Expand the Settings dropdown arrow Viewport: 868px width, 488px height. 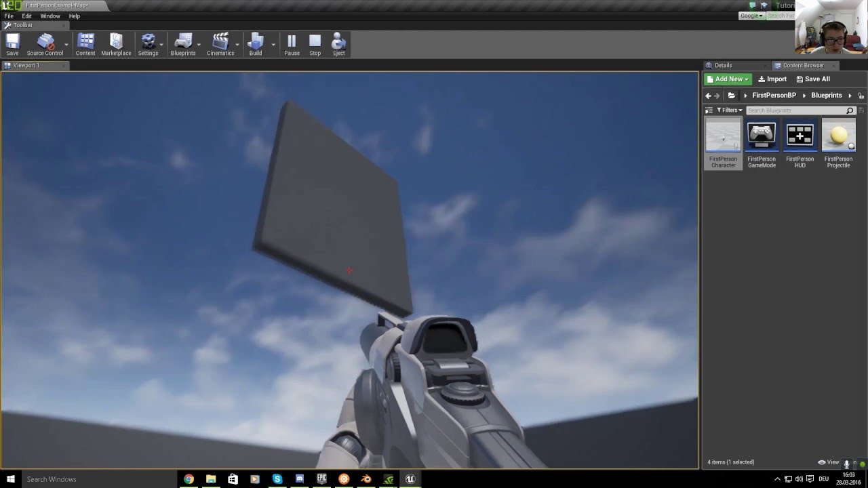pos(161,45)
